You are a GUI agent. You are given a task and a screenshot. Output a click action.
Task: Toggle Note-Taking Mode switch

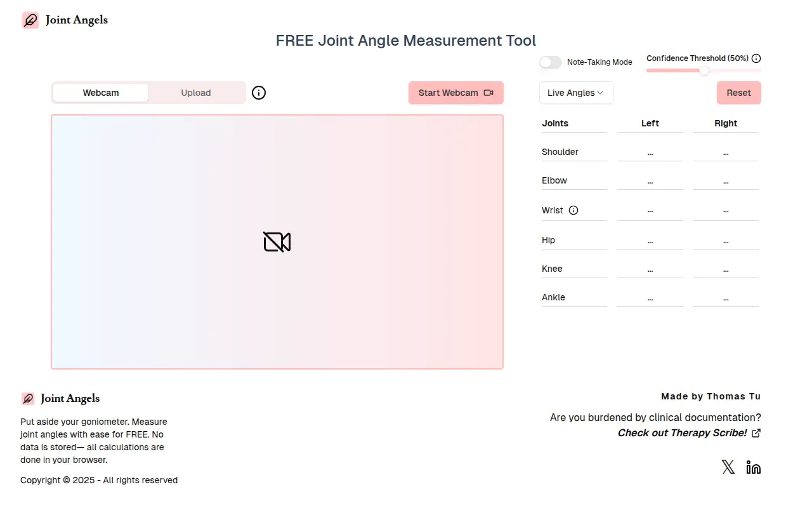click(x=551, y=62)
